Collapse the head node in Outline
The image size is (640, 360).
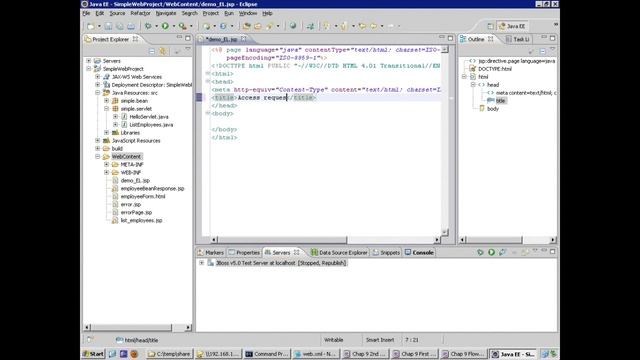(x=473, y=84)
